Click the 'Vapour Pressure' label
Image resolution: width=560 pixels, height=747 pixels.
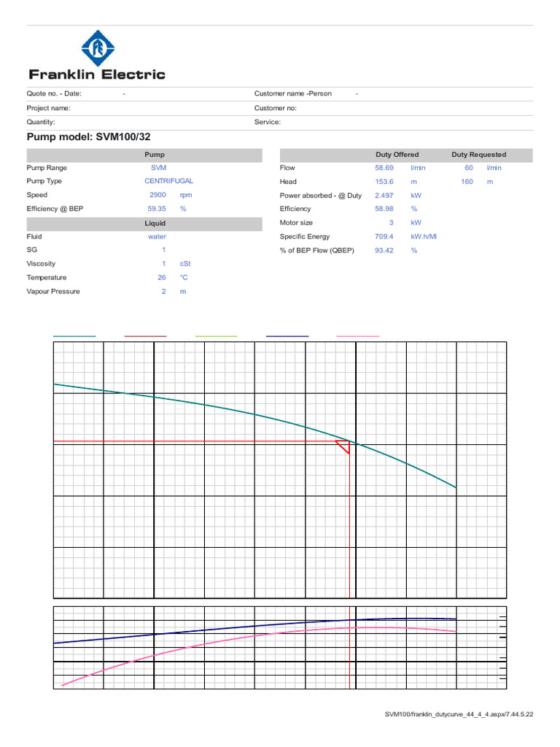pyautogui.click(x=53, y=291)
